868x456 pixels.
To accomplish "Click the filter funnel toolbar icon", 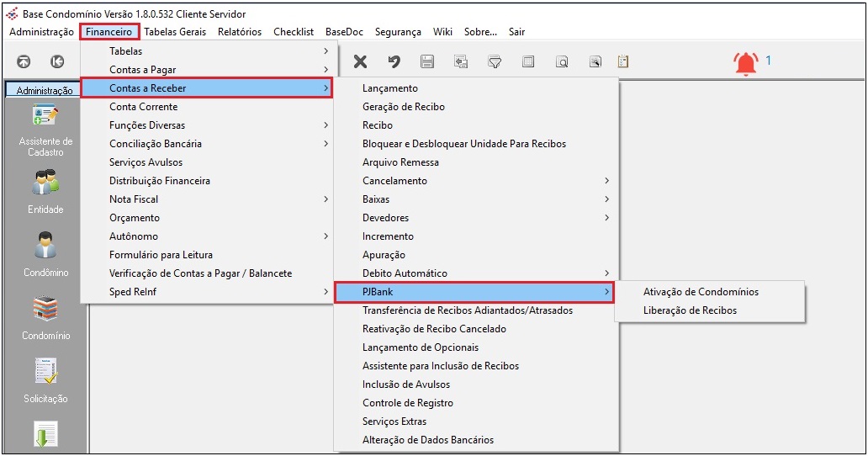I will (495, 61).
